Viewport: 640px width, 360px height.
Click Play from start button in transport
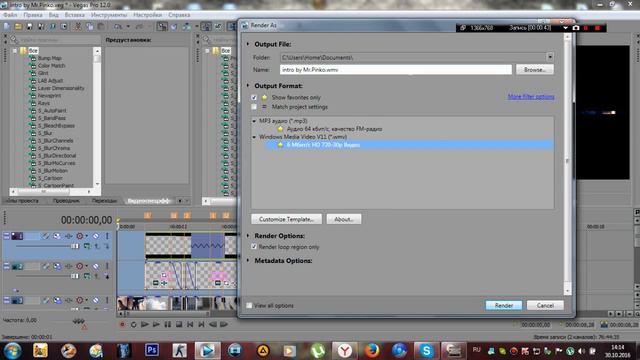144,324
